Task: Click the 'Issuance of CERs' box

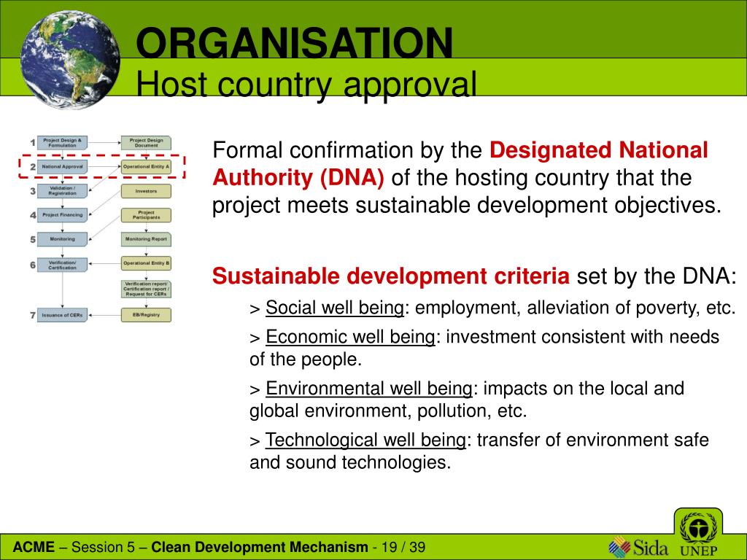Action: point(63,315)
